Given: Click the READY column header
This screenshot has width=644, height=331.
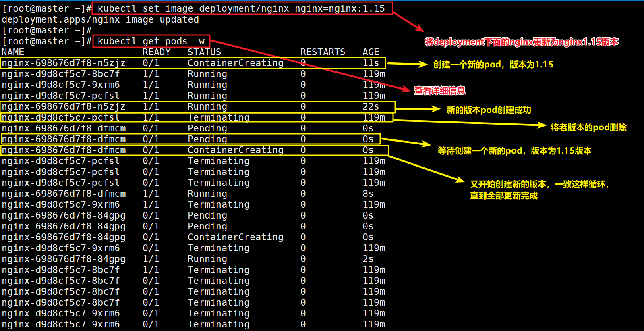Looking at the screenshot, I should pos(157,52).
